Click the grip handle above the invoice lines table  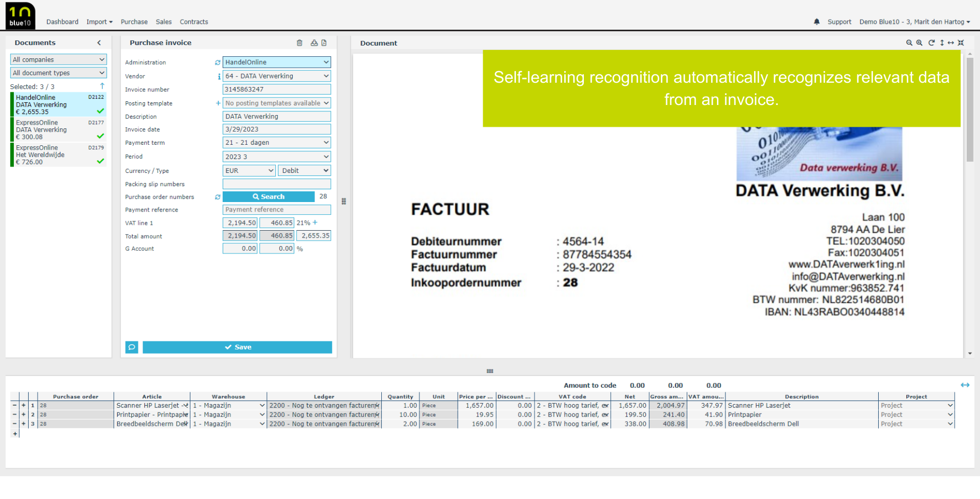click(x=490, y=371)
